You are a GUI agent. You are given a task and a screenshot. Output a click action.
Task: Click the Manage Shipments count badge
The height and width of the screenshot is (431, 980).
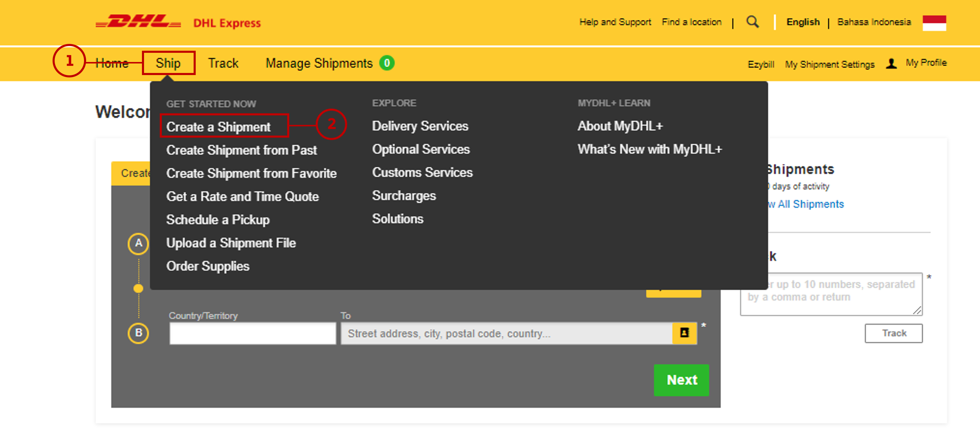click(387, 63)
